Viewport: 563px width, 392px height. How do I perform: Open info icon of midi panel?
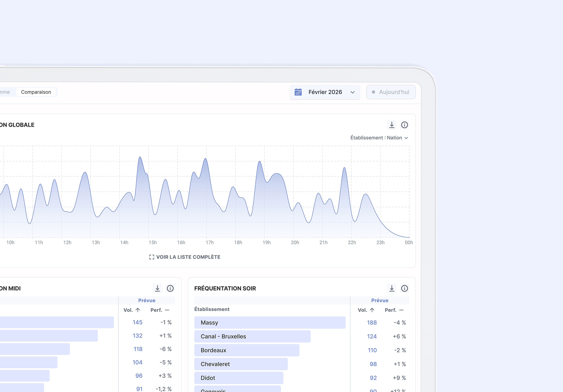[x=170, y=288]
